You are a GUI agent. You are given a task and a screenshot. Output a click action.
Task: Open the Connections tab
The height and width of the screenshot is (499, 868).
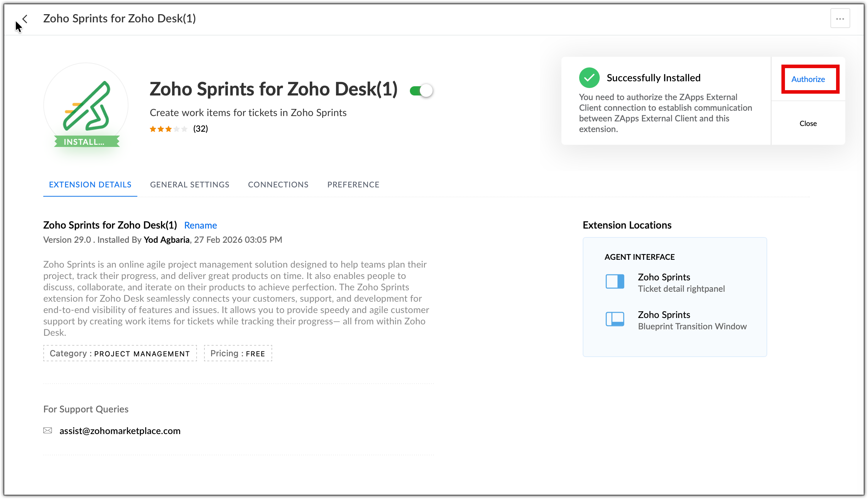tap(278, 185)
